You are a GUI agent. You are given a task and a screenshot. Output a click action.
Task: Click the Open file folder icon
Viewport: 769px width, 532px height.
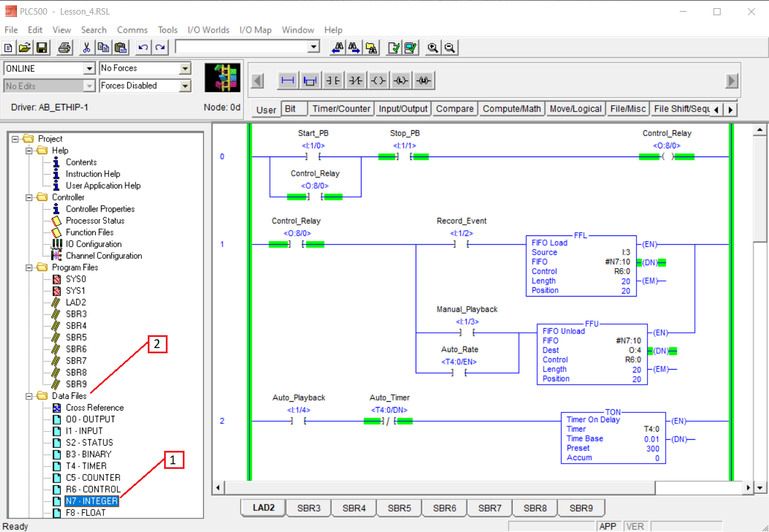click(25, 48)
